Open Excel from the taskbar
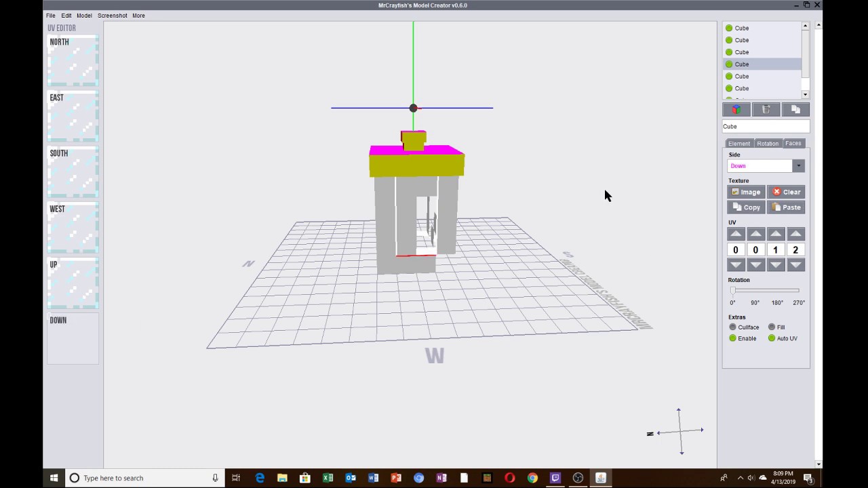This screenshot has height=488, width=868. pyautogui.click(x=328, y=478)
